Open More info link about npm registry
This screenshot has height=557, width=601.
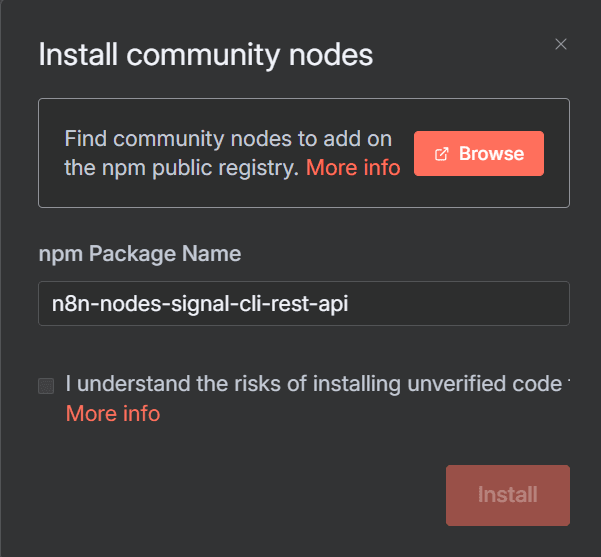click(x=353, y=168)
